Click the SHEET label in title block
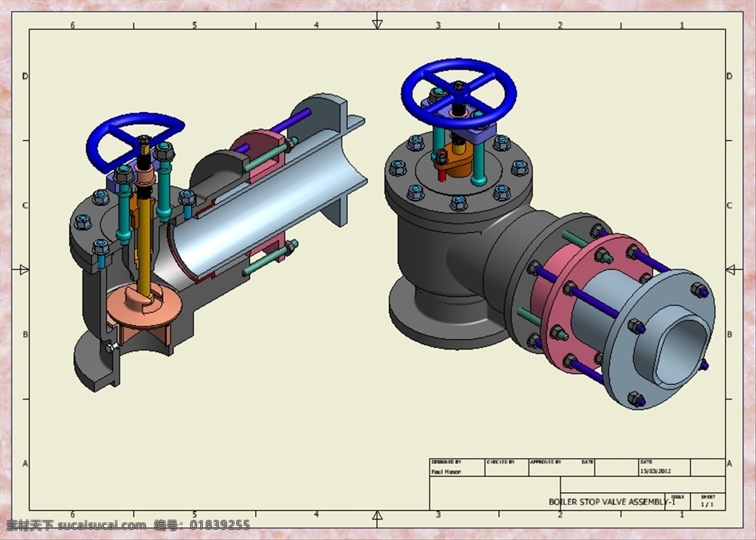This screenshot has height=540, width=756. [x=707, y=497]
